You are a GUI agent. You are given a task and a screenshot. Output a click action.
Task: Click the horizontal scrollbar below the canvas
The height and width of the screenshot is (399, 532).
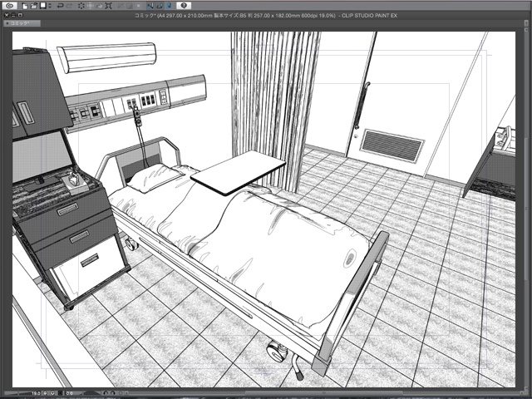coord(324,393)
